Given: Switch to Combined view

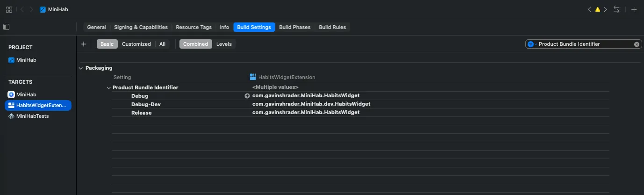Looking at the screenshot, I should [x=195, y=44].
